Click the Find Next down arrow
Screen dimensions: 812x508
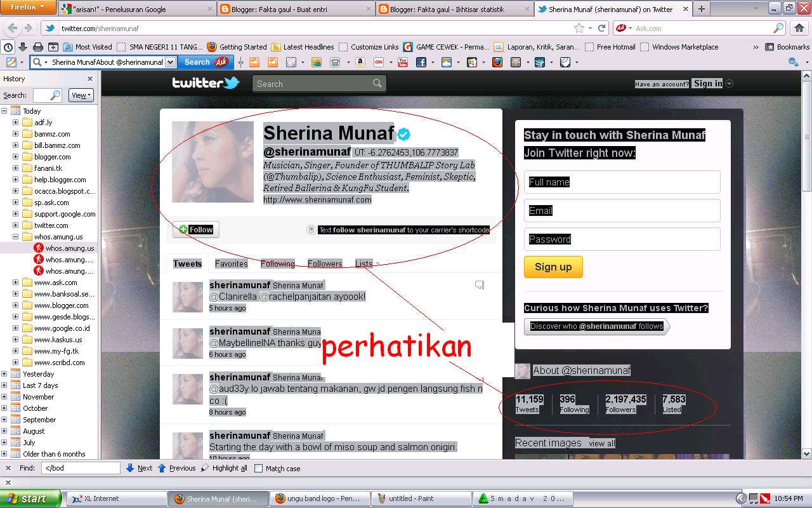click(x=130, y=468)
